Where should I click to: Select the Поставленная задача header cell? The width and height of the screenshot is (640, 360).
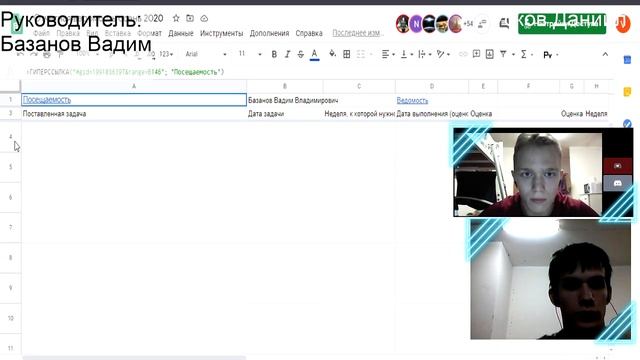click(x=134, y=114)
